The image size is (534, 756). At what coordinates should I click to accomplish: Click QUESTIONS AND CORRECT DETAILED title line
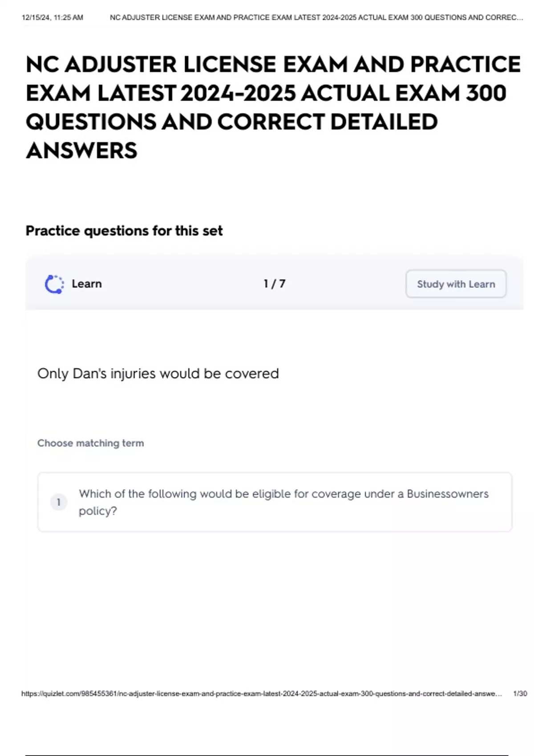click(x=232, y=122)
